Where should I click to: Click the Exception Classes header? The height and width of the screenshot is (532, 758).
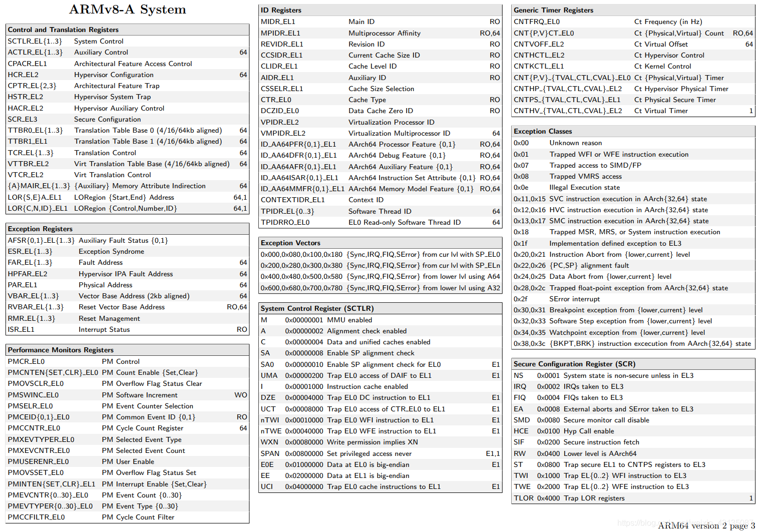[x=543, y=131]
